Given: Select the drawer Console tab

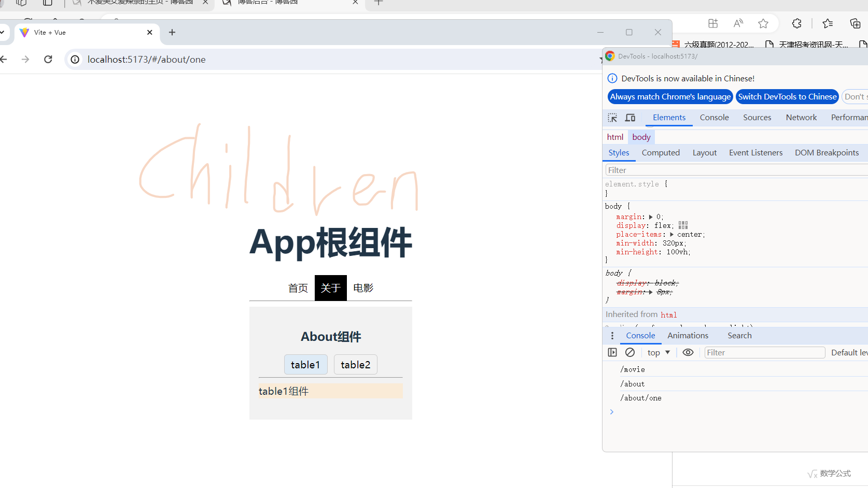Looking at the screenshot, I should 640,336.
